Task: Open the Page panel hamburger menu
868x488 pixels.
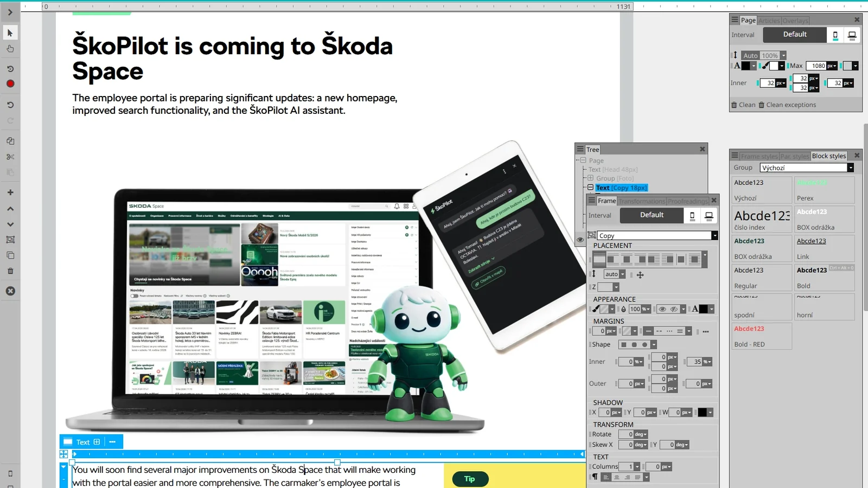Action: pyautogui.click(x=735, y=20)
